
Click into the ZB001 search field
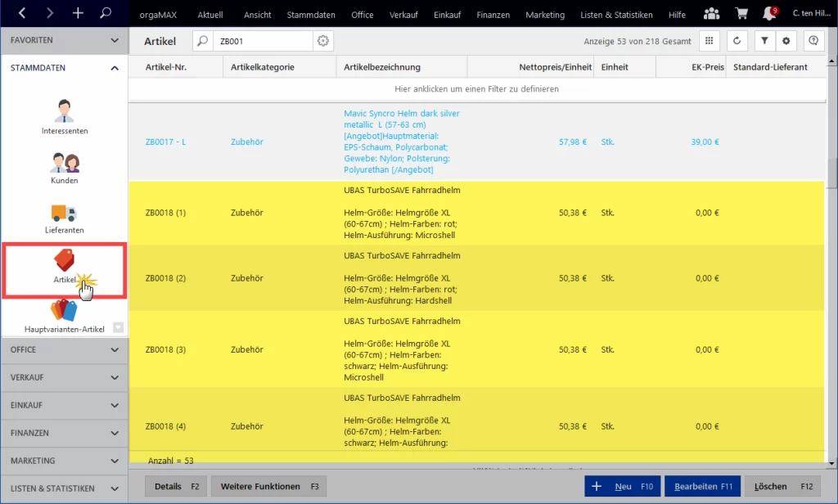[x=263, y=41]
